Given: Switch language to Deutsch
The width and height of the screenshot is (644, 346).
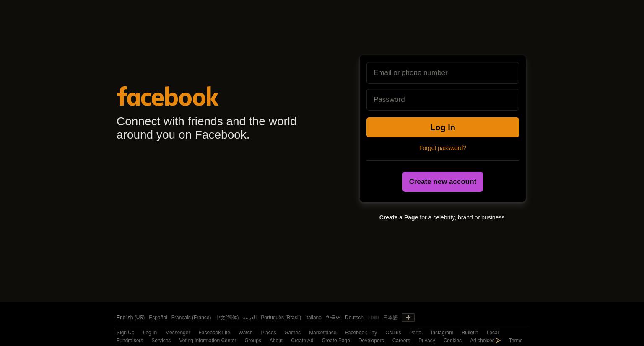Looking at the screenshot, I should (x=354, y=318).
